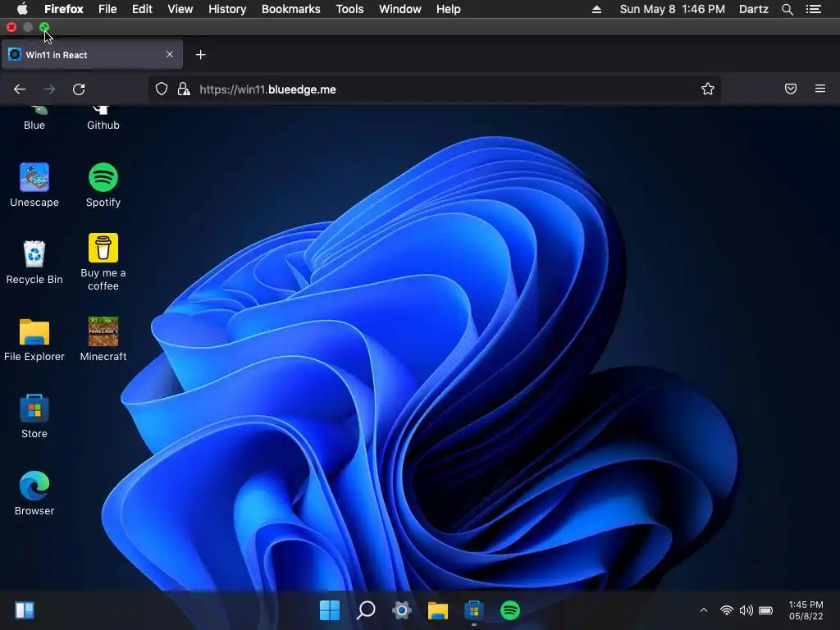Open the Spotify desktop shortcut

coord(103,185)
